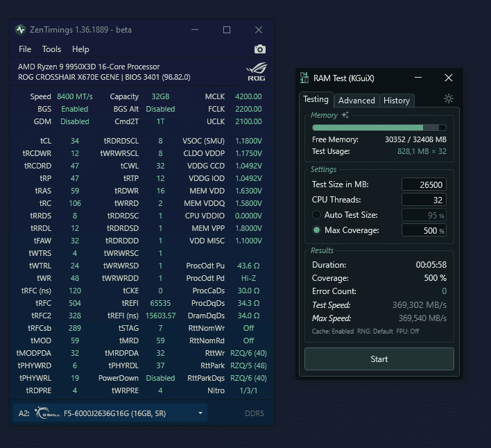Click the Duration value 00:05:58
The height and width of the screenshot is (448, 491).
(x=431, y=265)
